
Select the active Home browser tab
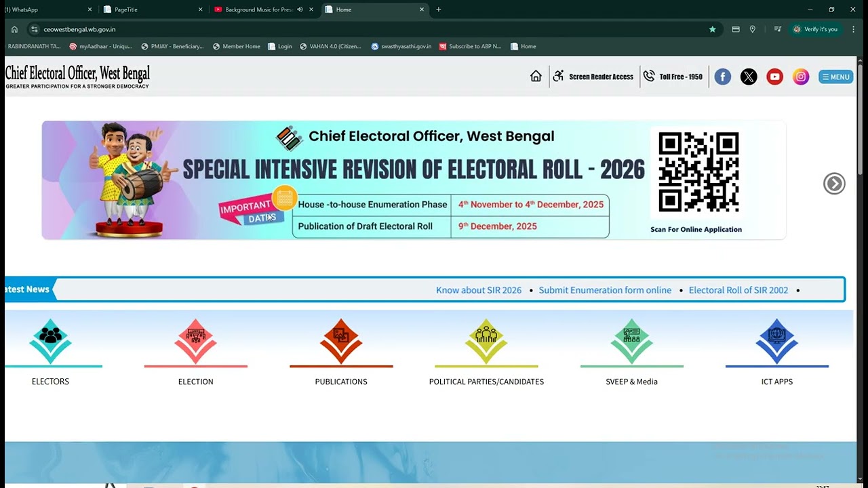pyautogui.click(x=374, y=9)
